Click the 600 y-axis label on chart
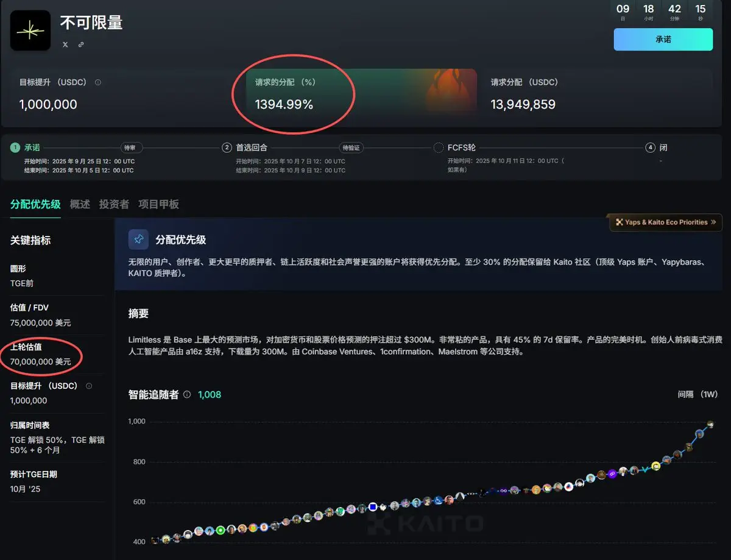Screen dimensions: 731x560 click(139, 502)
